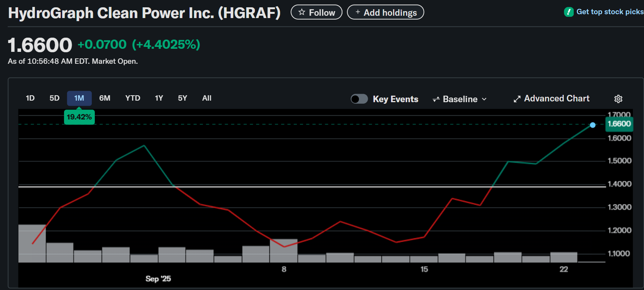
Task: Switch to the 6M time range
Action: point(105,98)
